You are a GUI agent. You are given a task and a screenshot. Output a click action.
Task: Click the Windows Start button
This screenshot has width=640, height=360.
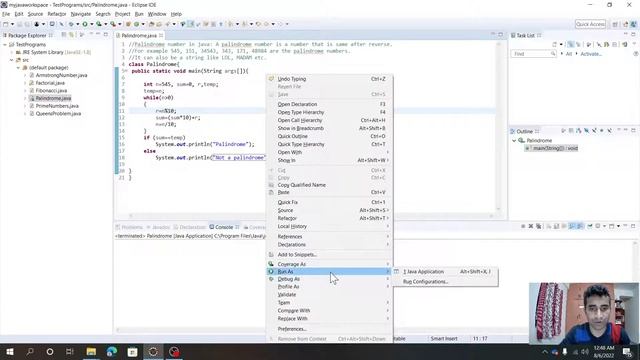pyautogui.click(x=10, y=352)
